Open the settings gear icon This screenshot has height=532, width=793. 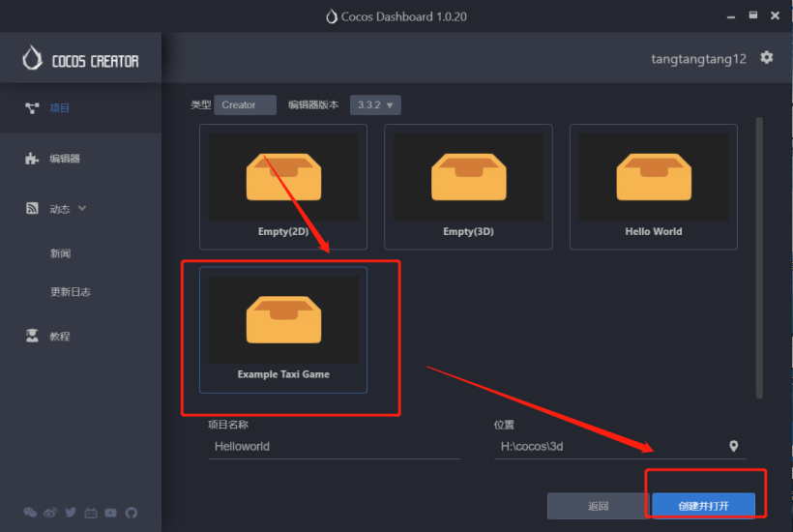point(766,58)
